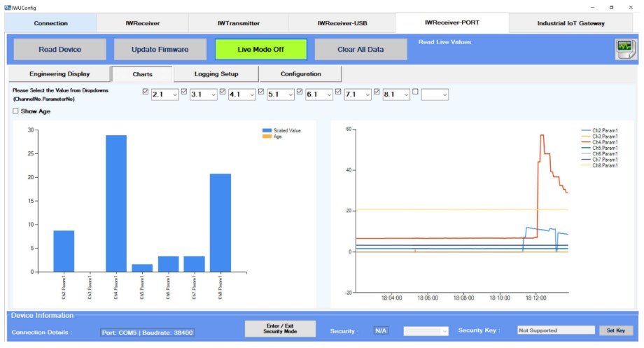Toggle the green Live Mode Off button
The image size is (644, 348).
tap(261, 50)
